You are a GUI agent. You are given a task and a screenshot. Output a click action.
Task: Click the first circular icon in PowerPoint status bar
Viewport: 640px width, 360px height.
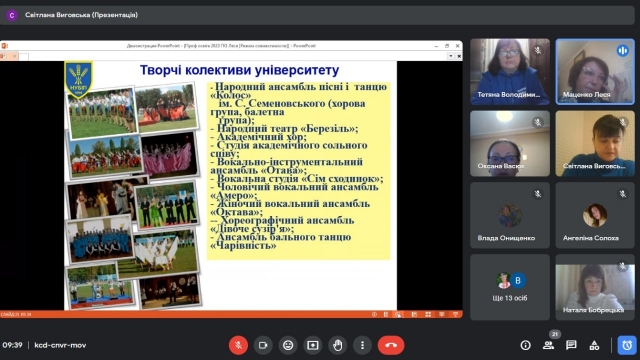pyautogui.click(x=374, y=314)
